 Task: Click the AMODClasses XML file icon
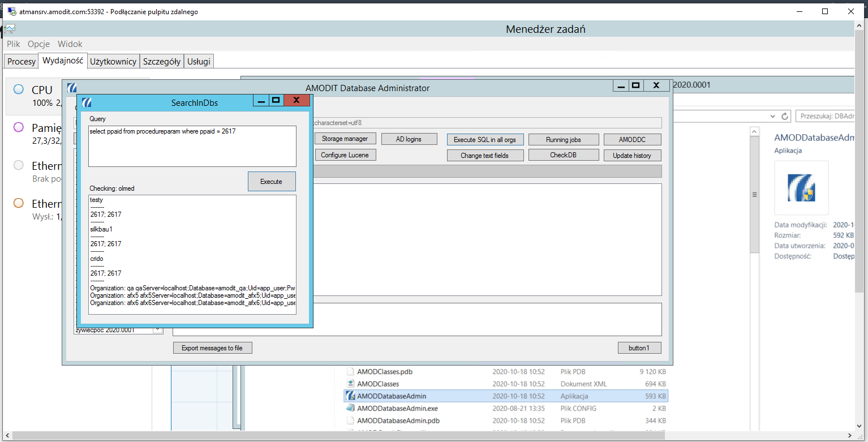(x=350, y=384)
